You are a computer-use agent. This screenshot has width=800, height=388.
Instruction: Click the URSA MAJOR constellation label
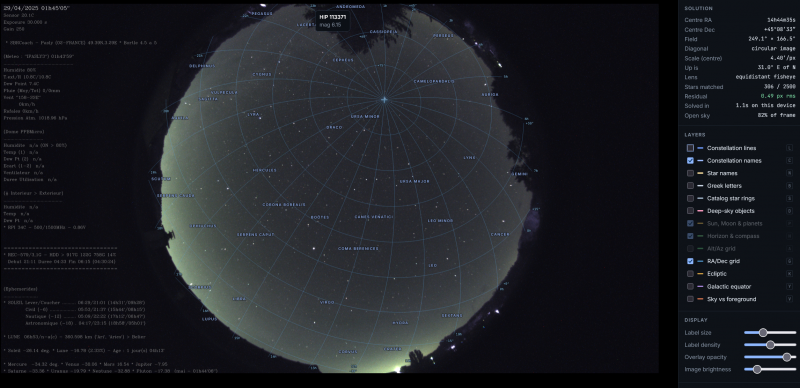[x=414, y=181]
